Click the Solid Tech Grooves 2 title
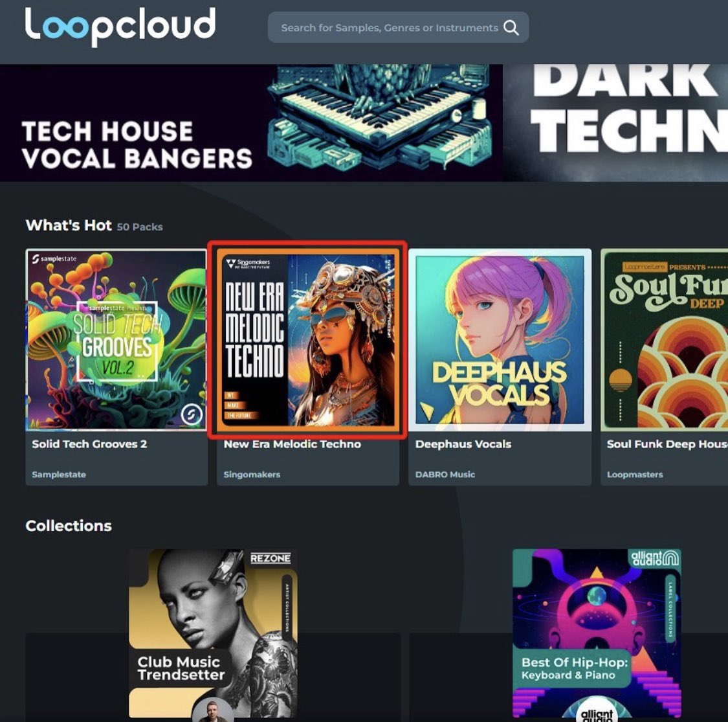The width and height of the screenshot is (728, 722). point(89,444)
